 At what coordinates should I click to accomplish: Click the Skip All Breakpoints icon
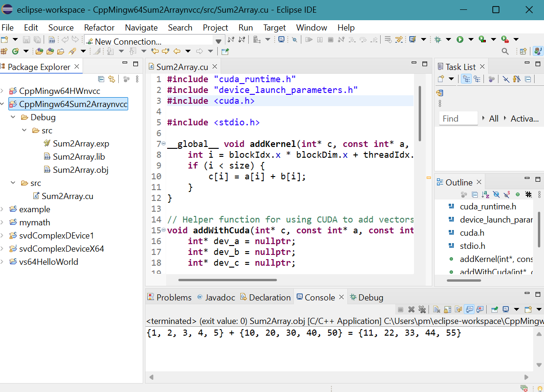[295, 39]
